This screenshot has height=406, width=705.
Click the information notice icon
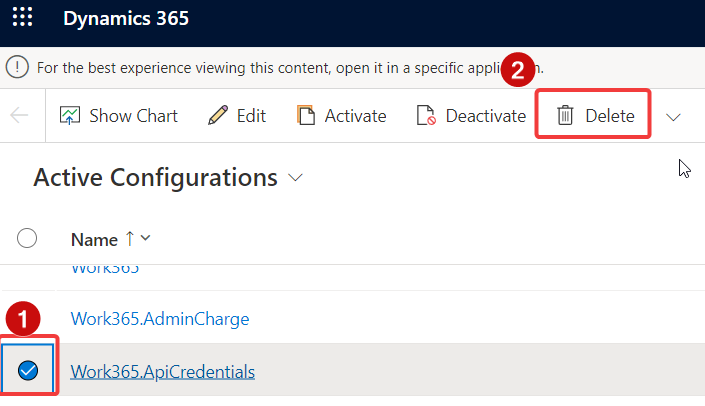click(x=17, y=67)
